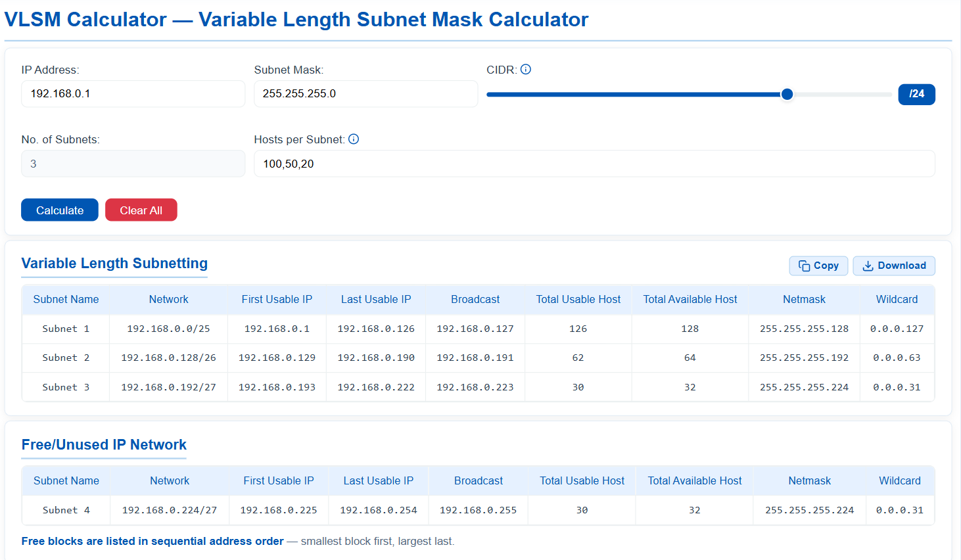Click the Calculate button

coord(60,210)
